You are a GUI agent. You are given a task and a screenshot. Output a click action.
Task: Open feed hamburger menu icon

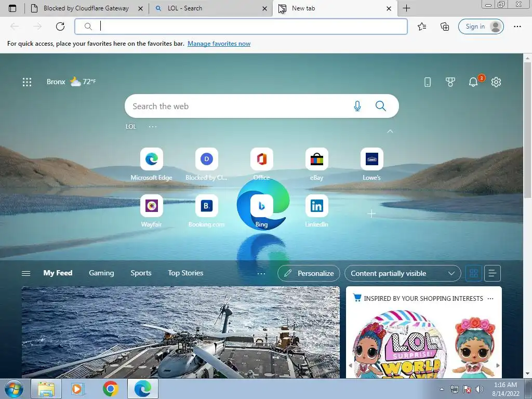26,273
